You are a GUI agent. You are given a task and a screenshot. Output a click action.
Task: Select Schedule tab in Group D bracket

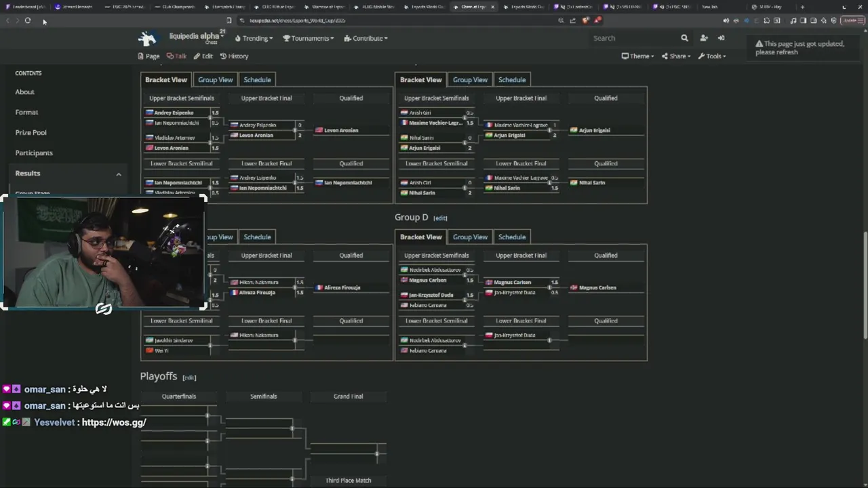512,237
